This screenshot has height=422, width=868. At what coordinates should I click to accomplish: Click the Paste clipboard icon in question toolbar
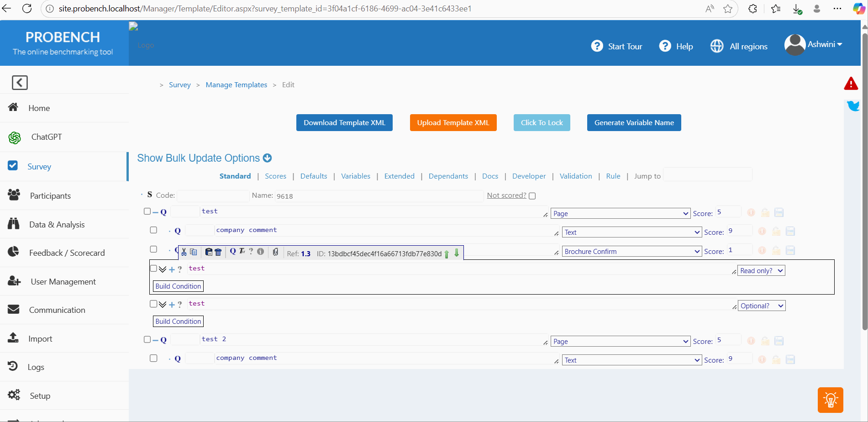coord(209,252)
